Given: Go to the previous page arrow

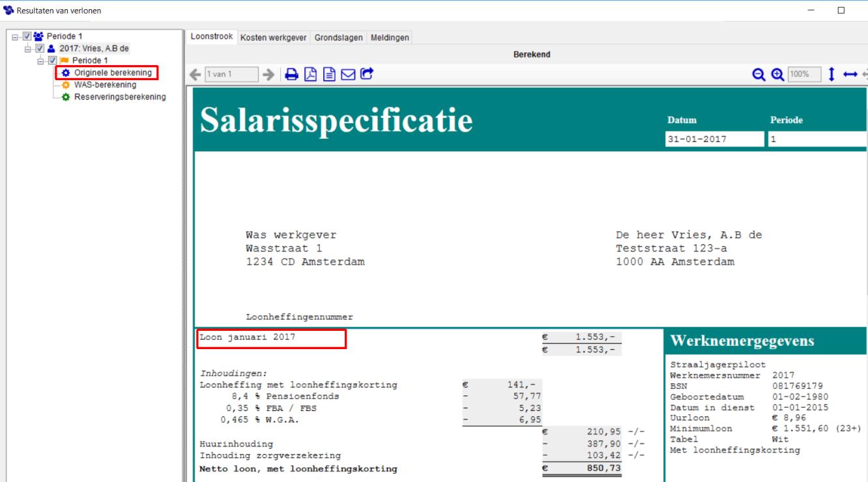Looking at the screenshot, I should pos(195,74).
